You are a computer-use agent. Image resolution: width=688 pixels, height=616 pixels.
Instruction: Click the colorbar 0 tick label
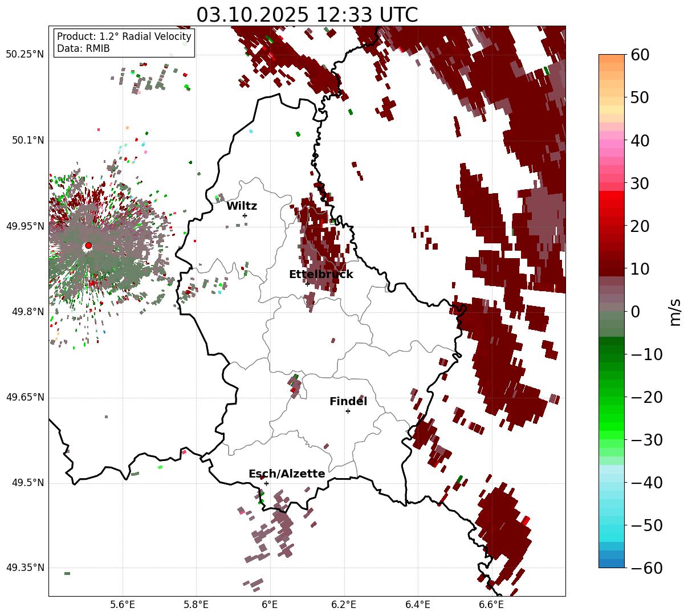(x=635, y=312)
